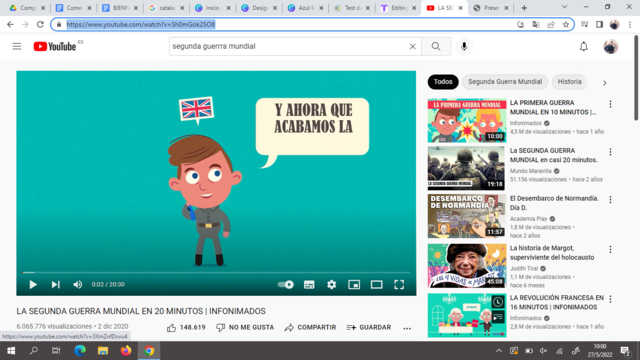Reload the current page
The image size is (640, 360).
(40, 24)
